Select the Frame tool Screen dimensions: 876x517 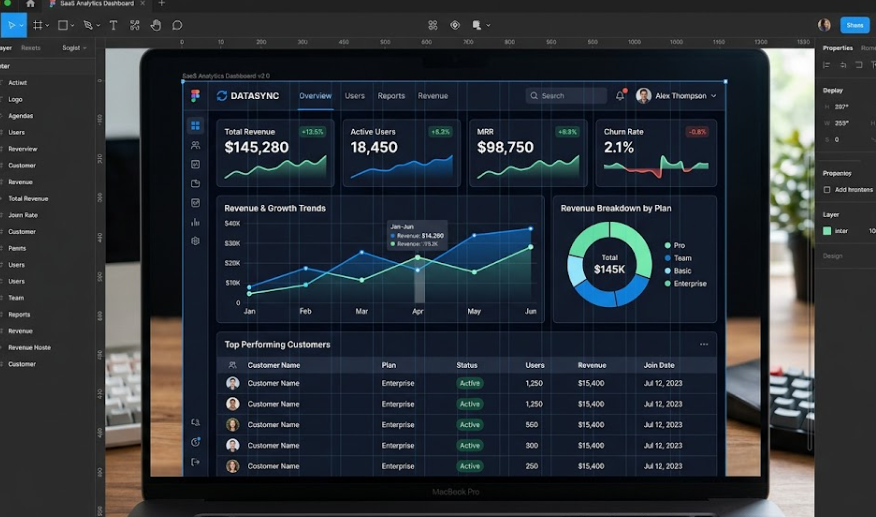coord(37,25)
